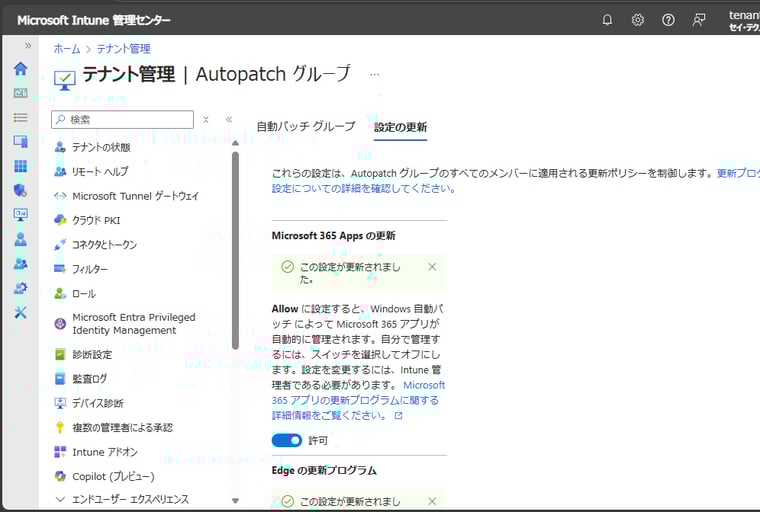Click the Autopatch page monitor icon by title
Viewport: 760px width, 512px height.
65,80
